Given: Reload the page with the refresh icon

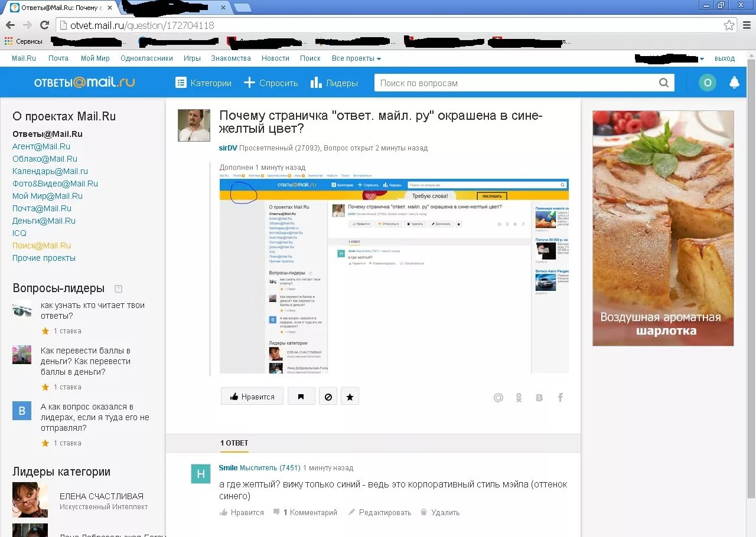Looking at the screenshot, I should tap(44, 25).
